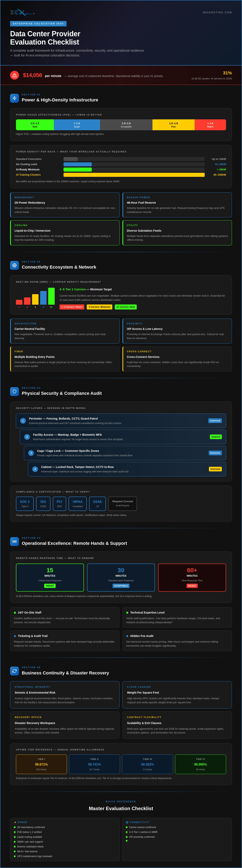Click the Hidden Fee Audit bullet dot
Screen dimensions: 242x868
[127, 636]
